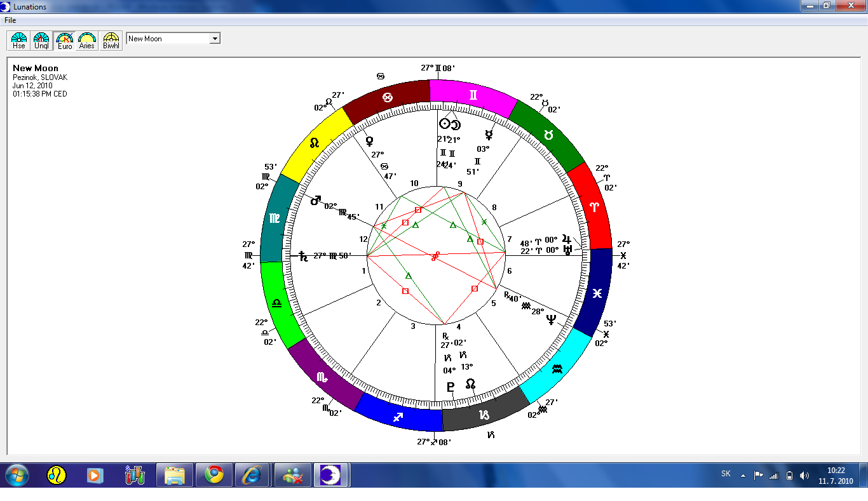Click the New Moon combo box field
This screenshot has height=501, width=868.
point(168,39)
